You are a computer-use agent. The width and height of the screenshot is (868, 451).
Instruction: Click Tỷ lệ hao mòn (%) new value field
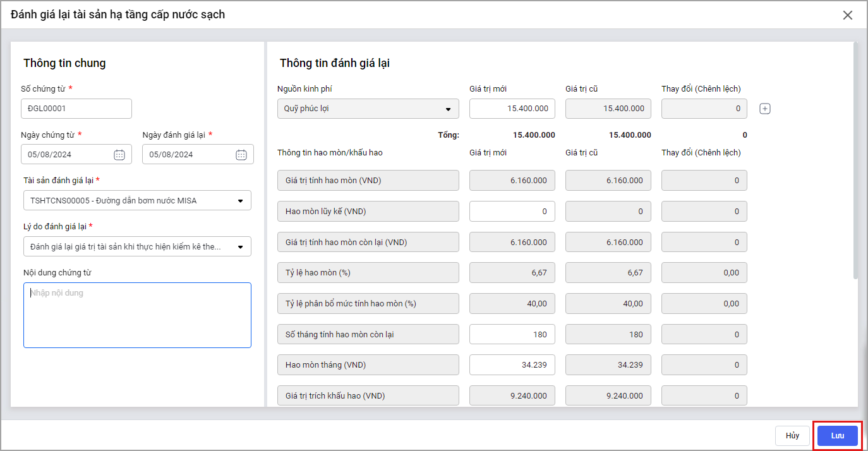512,273
